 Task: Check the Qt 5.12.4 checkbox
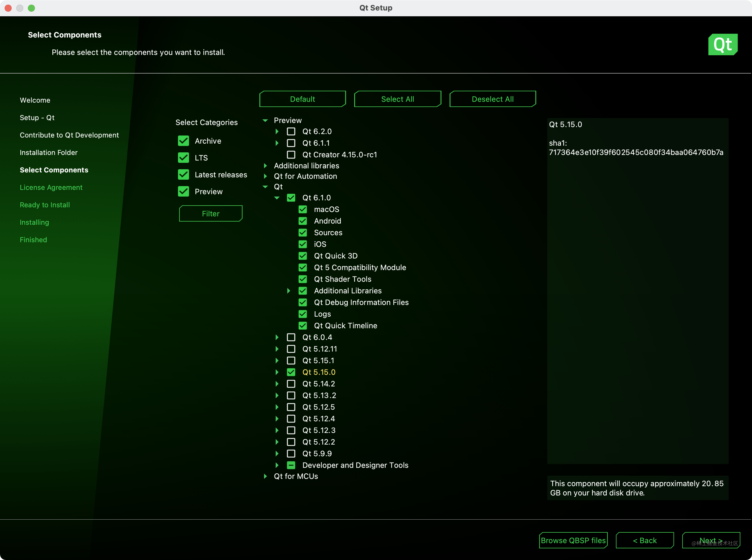(x=291, y=419)
